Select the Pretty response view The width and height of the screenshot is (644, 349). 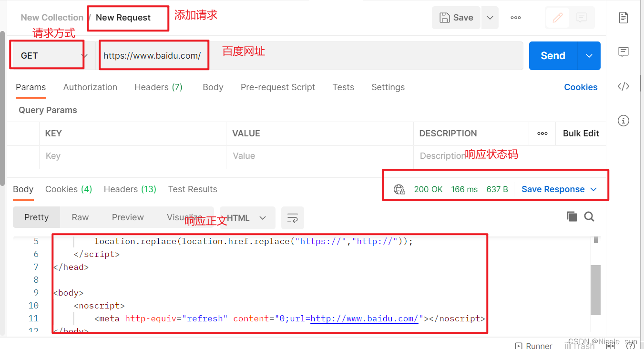(37, 217)
